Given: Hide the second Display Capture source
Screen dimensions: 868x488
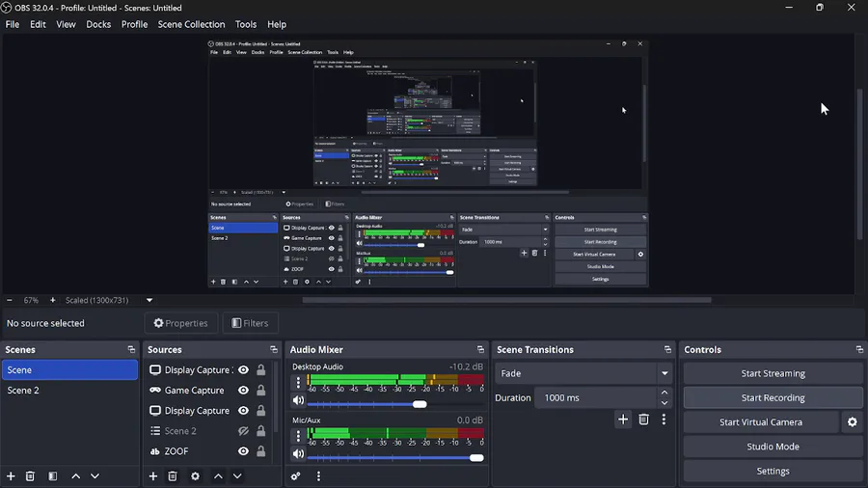Looking at the screenshot, I should pos(243,411).
